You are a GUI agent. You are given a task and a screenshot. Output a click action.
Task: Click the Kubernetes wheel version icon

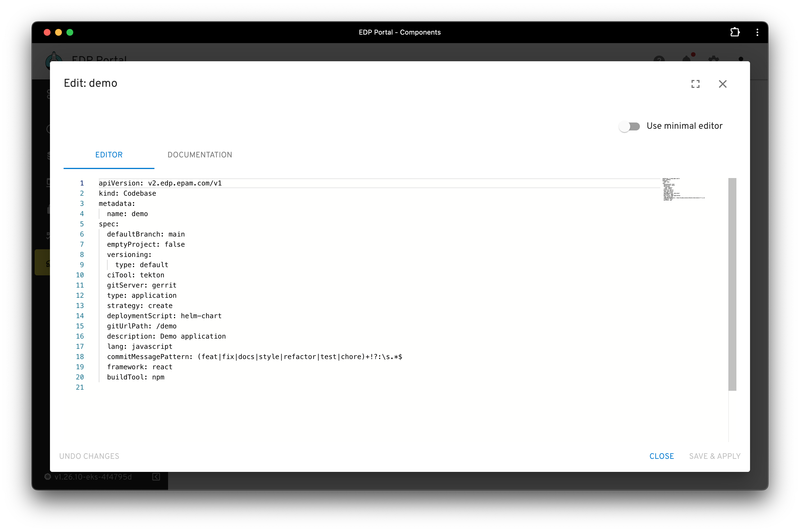pyautogui.click(x=48, y=477)
